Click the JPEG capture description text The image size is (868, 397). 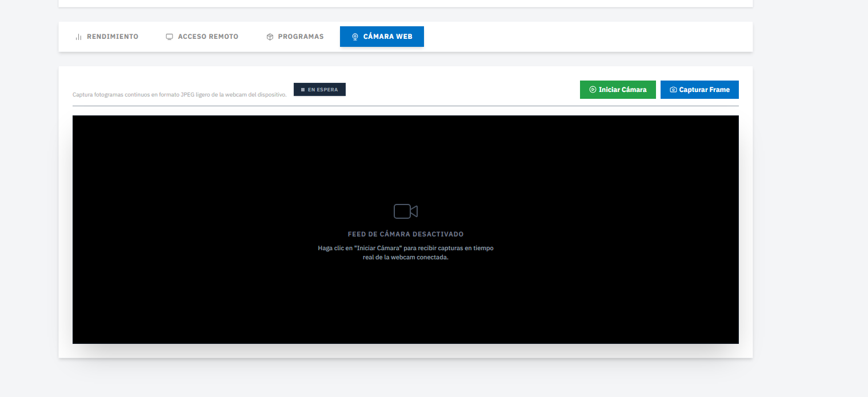coord(179,95)
